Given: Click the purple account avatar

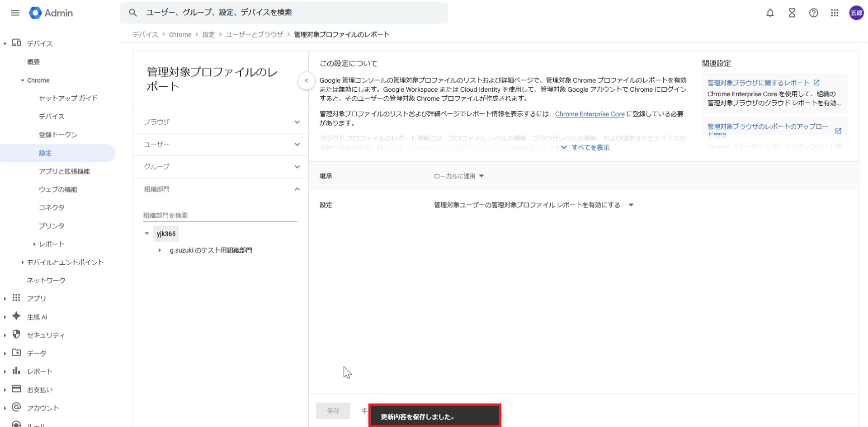Looking at the screenshot, I should (856, 13).
